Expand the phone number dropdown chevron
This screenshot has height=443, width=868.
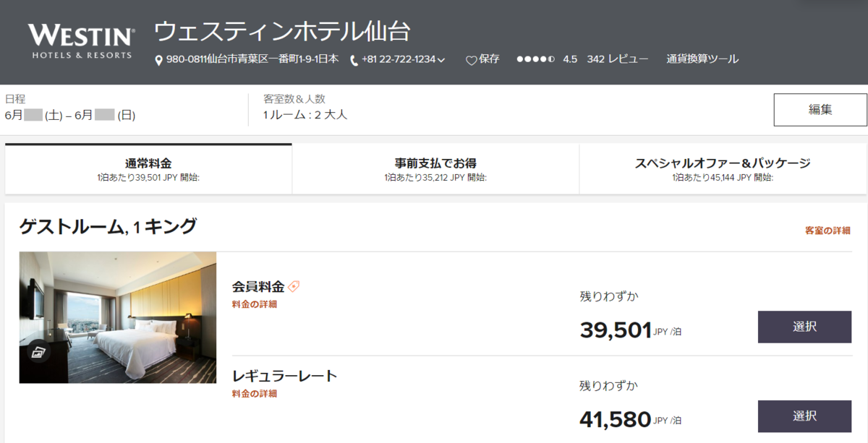pos(441,60)
